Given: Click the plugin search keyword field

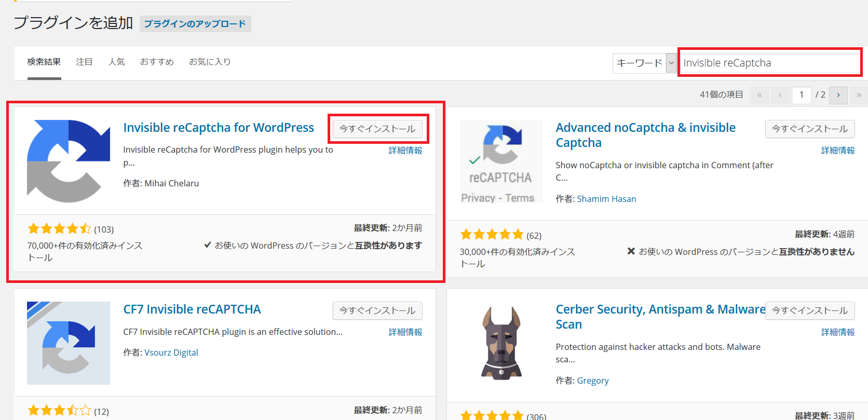Looking at the screenshot, I should coord(769,63).
